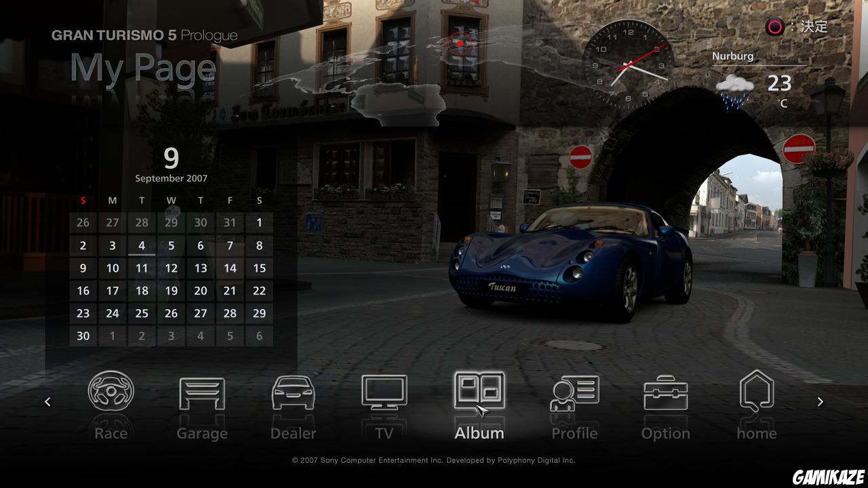Image resolution: width=868 pixels, height=488 pixels.
Task: Select September 4 on the calendar
Action: 142,246
